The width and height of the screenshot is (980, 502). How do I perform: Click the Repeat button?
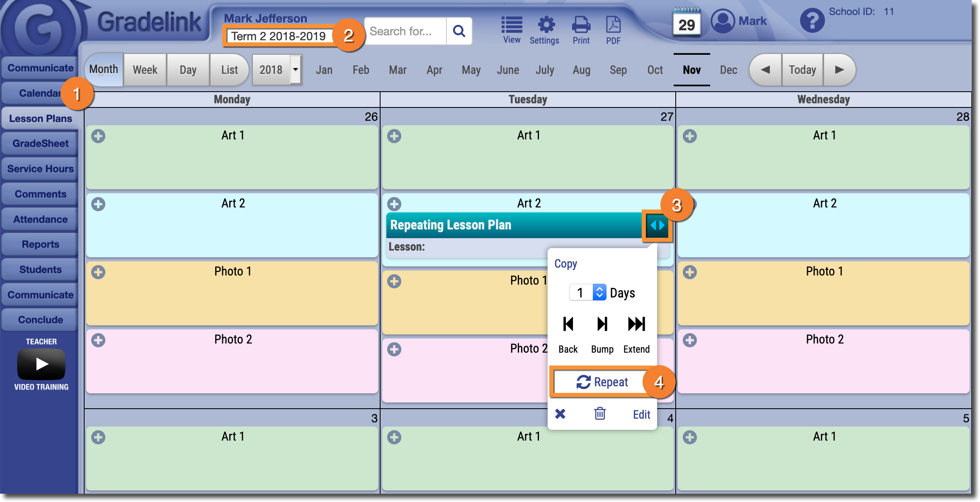pyautogui.click(x=602, y=382)
